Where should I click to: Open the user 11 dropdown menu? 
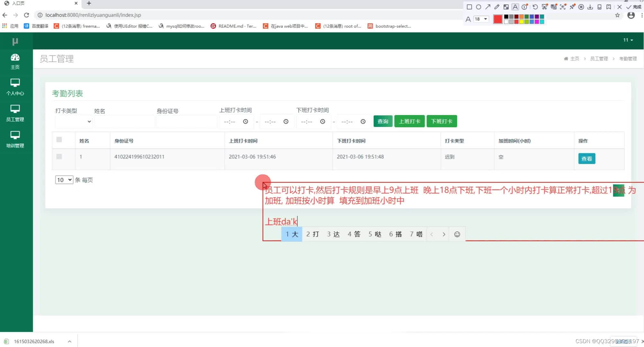(628, 40)
